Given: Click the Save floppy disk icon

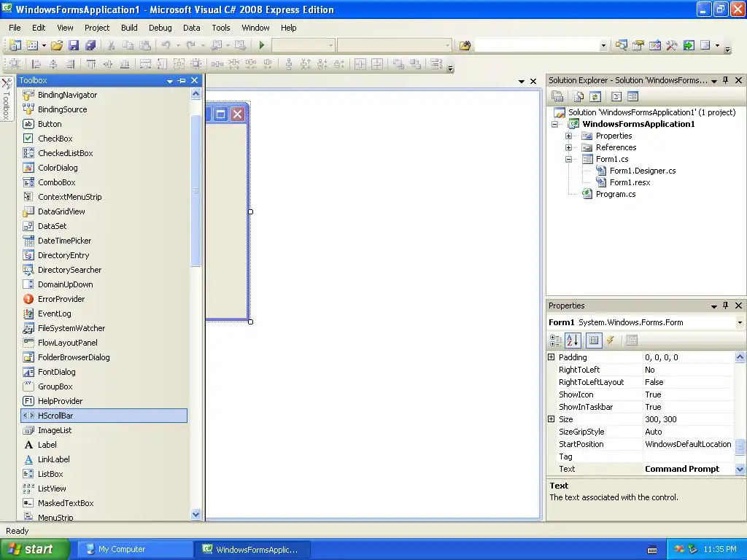Looking at the screenshot, I should (x=74, y=45).
